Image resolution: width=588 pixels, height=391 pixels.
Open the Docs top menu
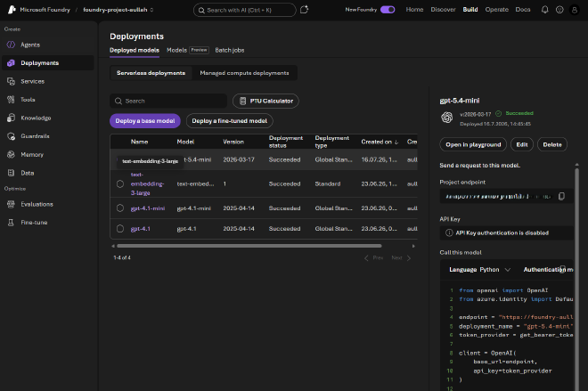(x=523, y=10)
